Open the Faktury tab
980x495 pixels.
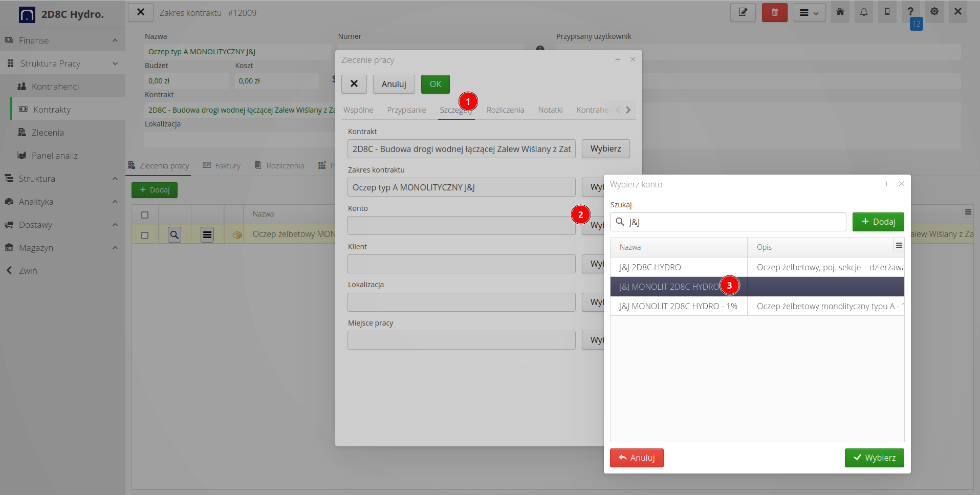coord(222,166)
